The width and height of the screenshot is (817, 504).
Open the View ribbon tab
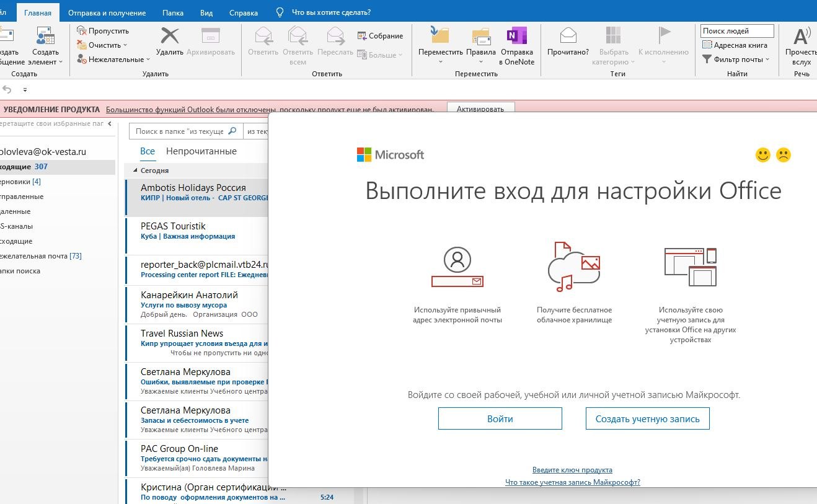(x=206, y=12)
